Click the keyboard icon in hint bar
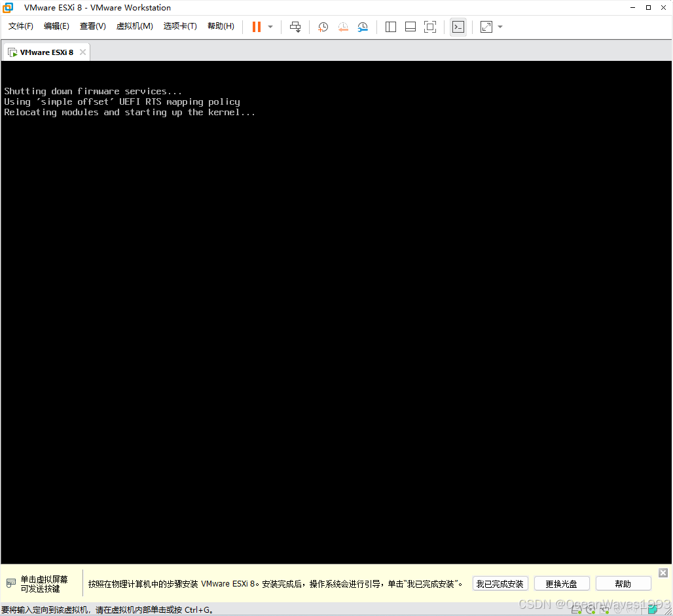This screenshot has width=673, height=616. (x=11, y=583)
